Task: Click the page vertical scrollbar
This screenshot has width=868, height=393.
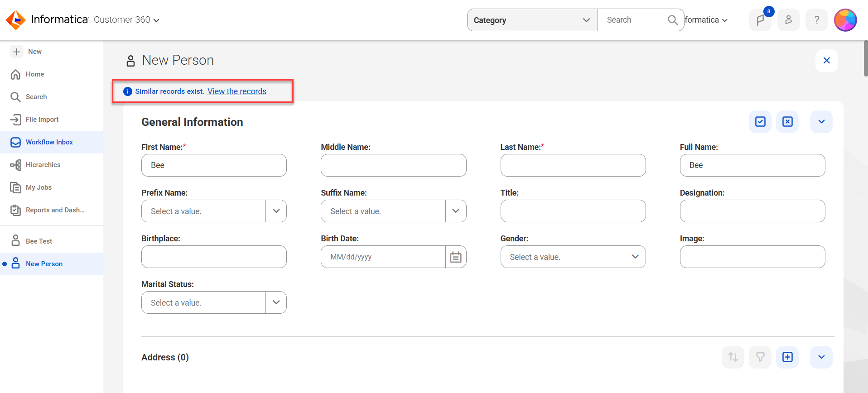Action: 866,58
